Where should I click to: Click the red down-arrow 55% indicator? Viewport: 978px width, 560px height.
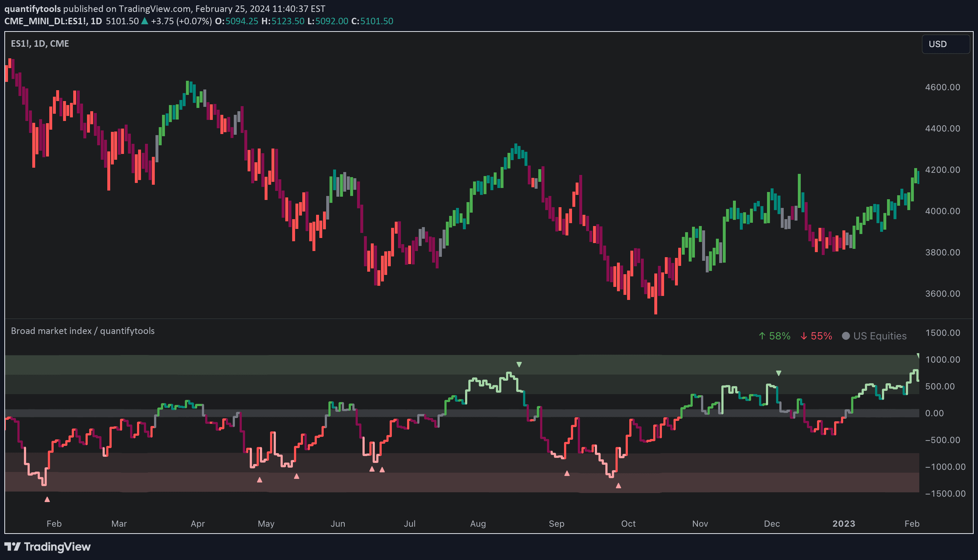click(x=816, y=336)
